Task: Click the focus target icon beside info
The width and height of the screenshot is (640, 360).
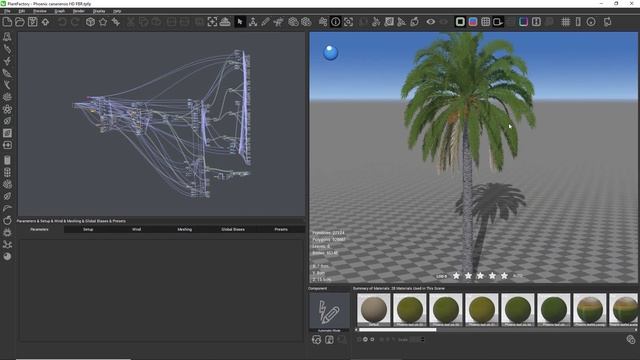Action: coord(348,22)
